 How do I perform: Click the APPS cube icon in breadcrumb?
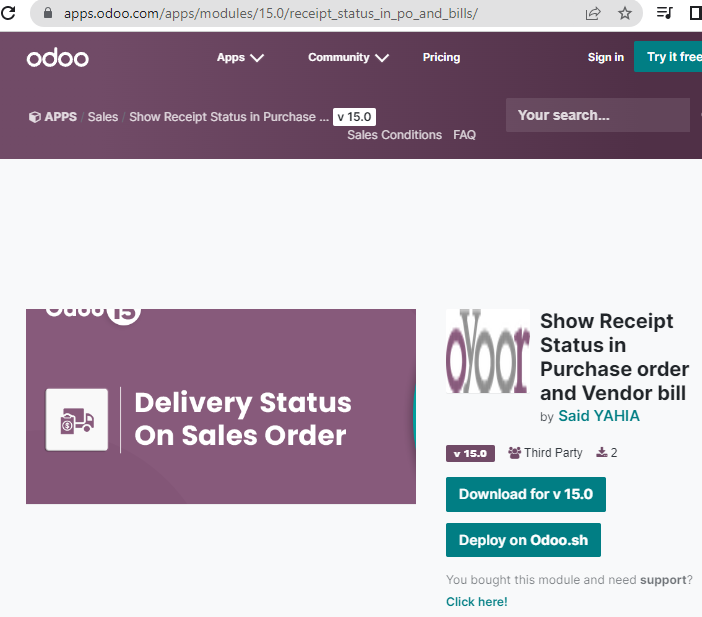click(34, 117)
